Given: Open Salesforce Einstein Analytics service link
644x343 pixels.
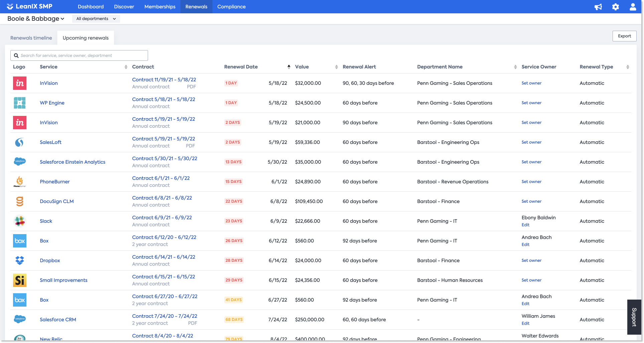Looking at the screenshot, I should click(73, 162).
